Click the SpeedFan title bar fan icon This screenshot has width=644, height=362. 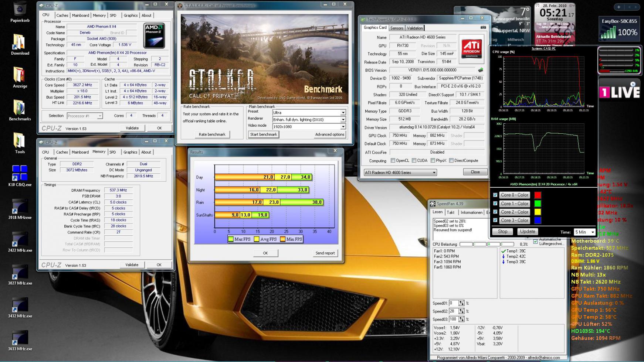pos(433,204)
